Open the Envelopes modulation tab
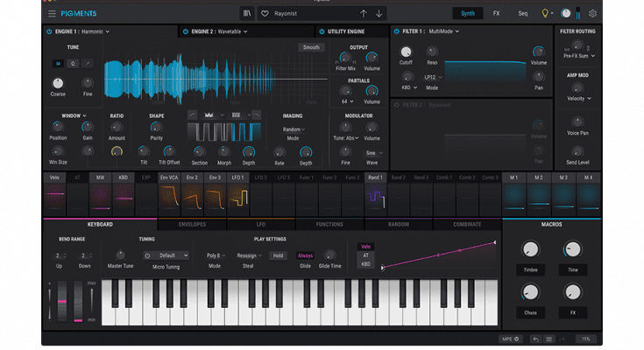Screen dimensions: 644x350 pos(193,225)
